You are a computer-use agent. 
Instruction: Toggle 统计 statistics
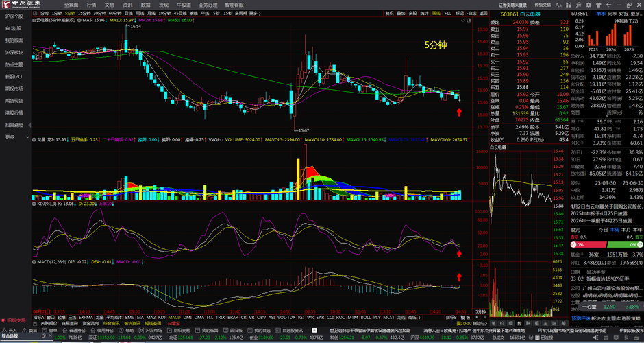pos(424,13)
